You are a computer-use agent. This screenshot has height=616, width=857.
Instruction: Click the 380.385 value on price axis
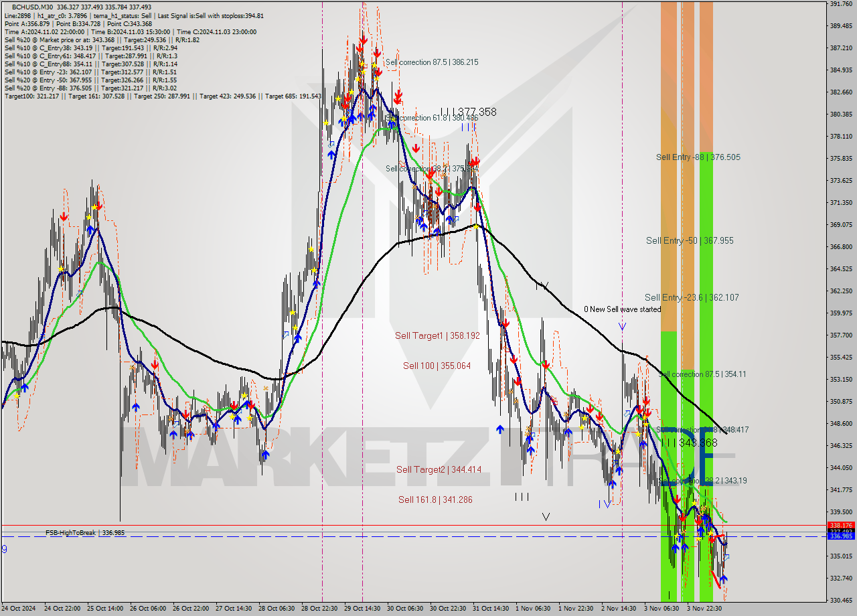[841, 114]
